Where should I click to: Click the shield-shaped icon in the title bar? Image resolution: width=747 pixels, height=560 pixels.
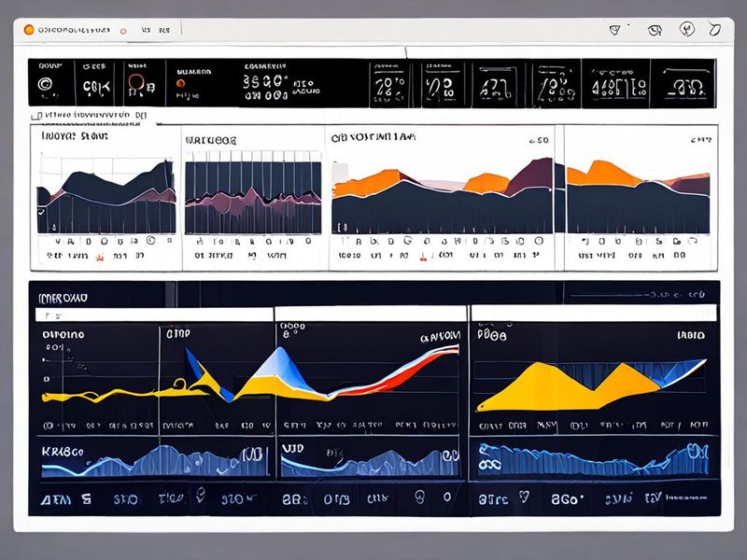(x=615, y=30)
